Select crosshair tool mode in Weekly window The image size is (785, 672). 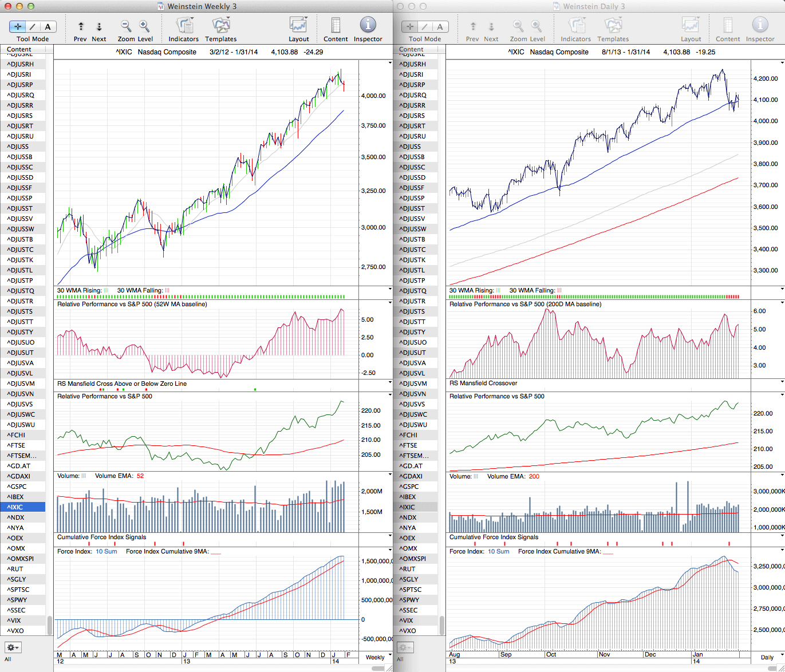tap(18, 27)
